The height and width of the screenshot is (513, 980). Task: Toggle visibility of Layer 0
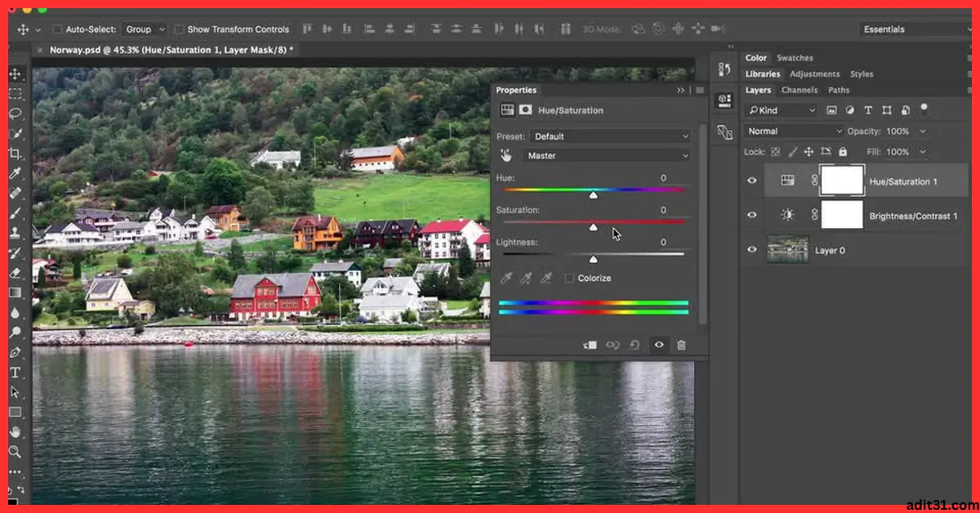coord(751,250)
